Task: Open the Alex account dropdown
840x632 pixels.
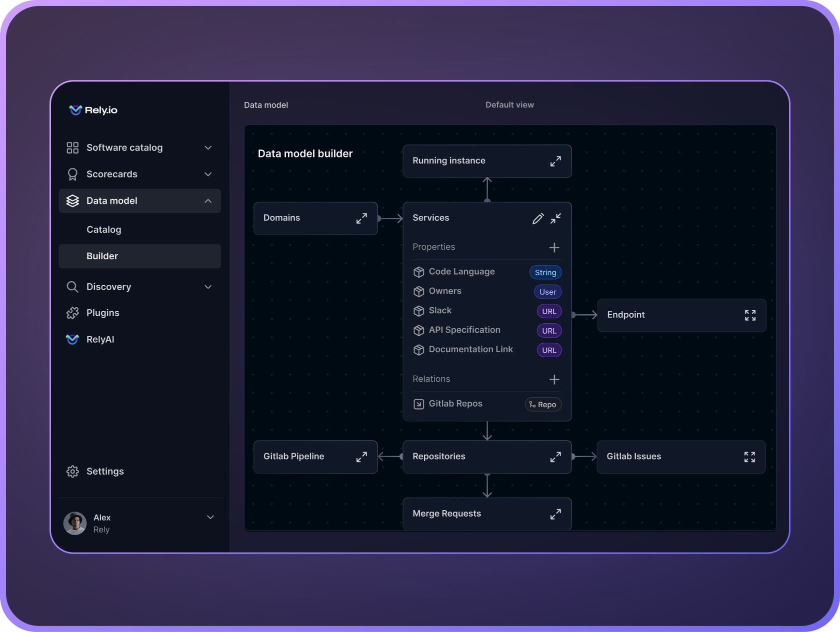Action: click(210, 518)
